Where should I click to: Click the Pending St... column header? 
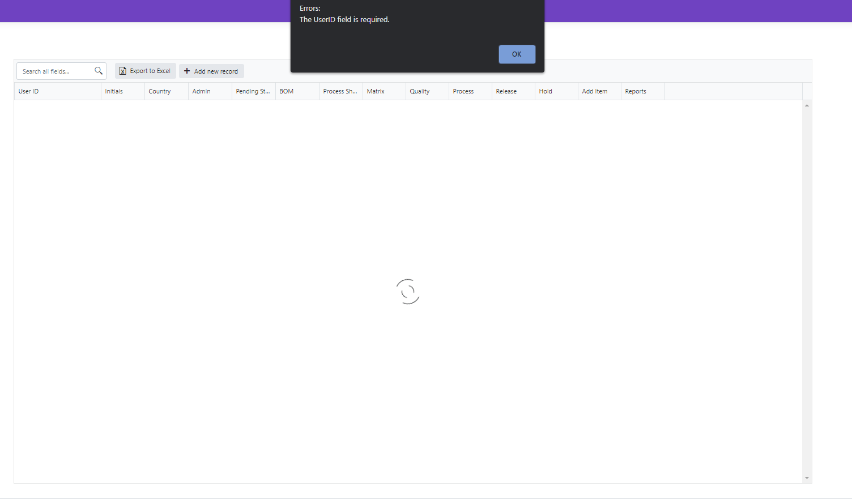point(254,91)
